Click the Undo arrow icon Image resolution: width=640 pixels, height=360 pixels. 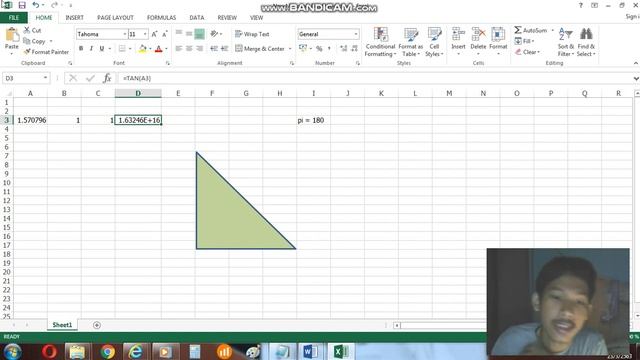click(x=36, y=5)
